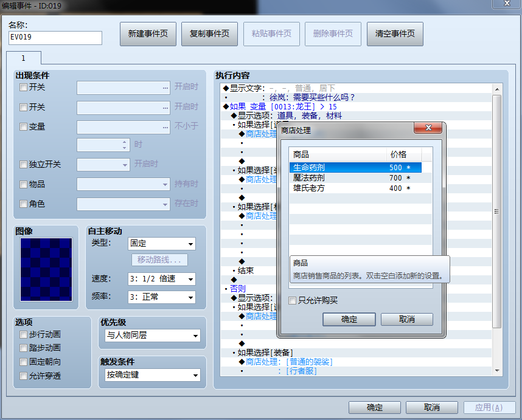Toggle the first 开关 condition checkbox

point(23,88)
